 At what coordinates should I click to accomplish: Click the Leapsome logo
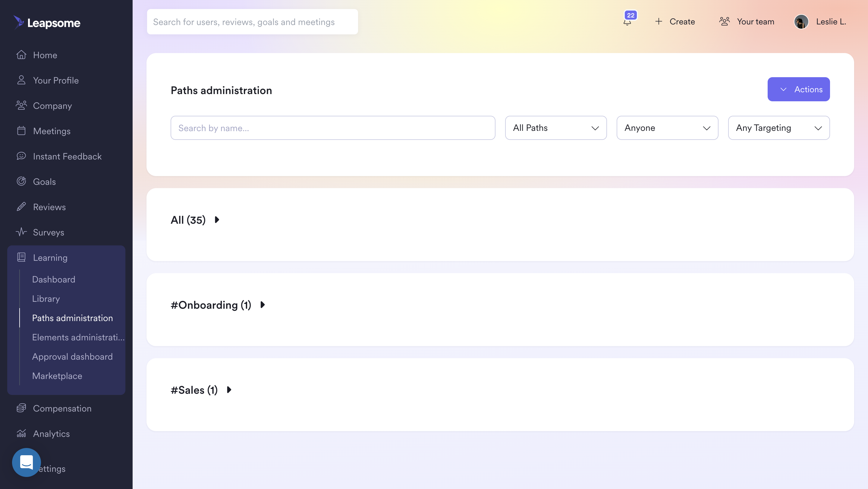pos(46,23)
